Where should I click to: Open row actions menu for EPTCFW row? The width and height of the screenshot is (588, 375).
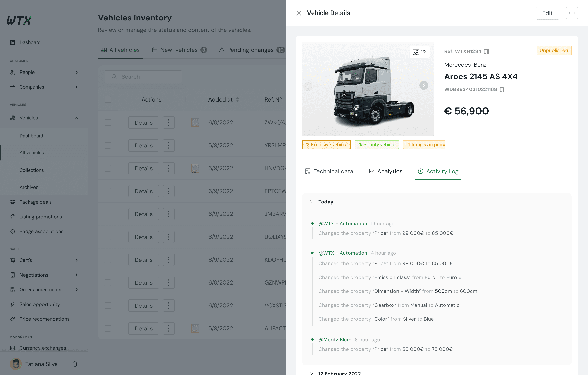point(168,191)
